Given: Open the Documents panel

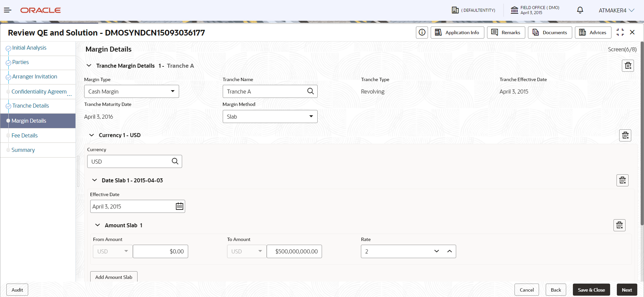Looking at the screenshot, I should (x=550, y=33).
